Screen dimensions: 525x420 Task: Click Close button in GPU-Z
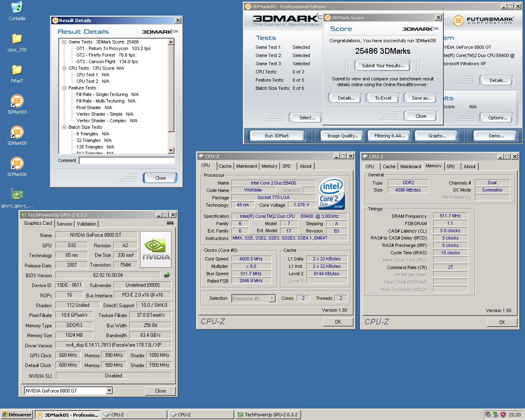click(x=160, y=391)
